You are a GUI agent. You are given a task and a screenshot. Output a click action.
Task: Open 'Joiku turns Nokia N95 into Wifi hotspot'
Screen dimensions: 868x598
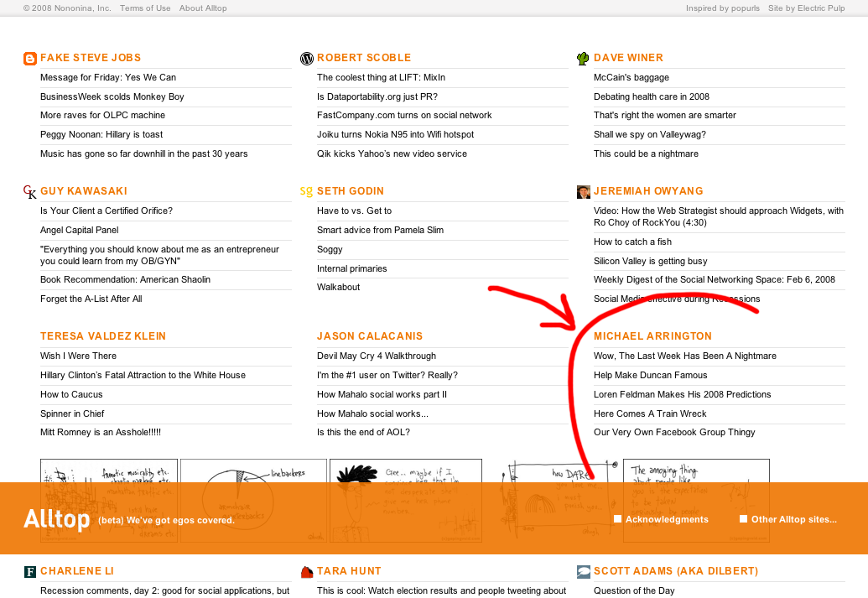click(x=395, y=134)
